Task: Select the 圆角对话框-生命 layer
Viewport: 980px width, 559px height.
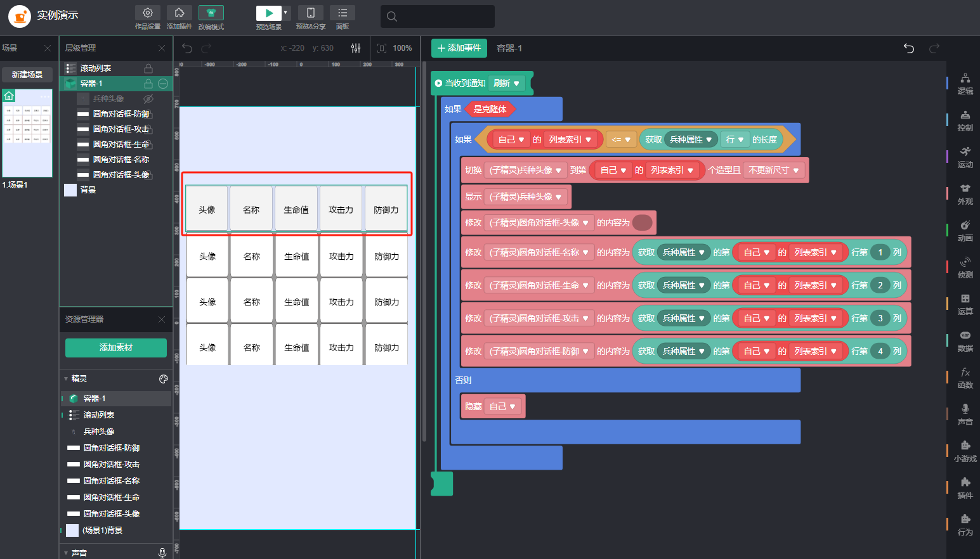Action: pyautogui.click(x=116, y=145)
